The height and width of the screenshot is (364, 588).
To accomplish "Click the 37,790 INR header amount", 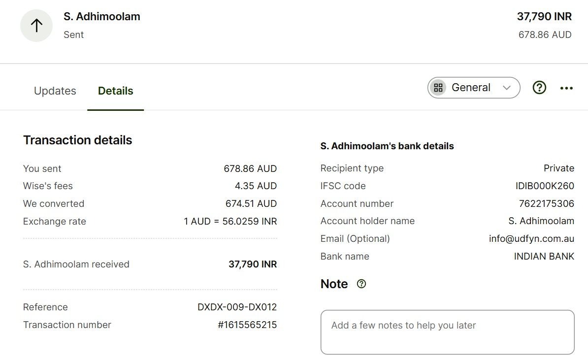I will tap(544, 17).
